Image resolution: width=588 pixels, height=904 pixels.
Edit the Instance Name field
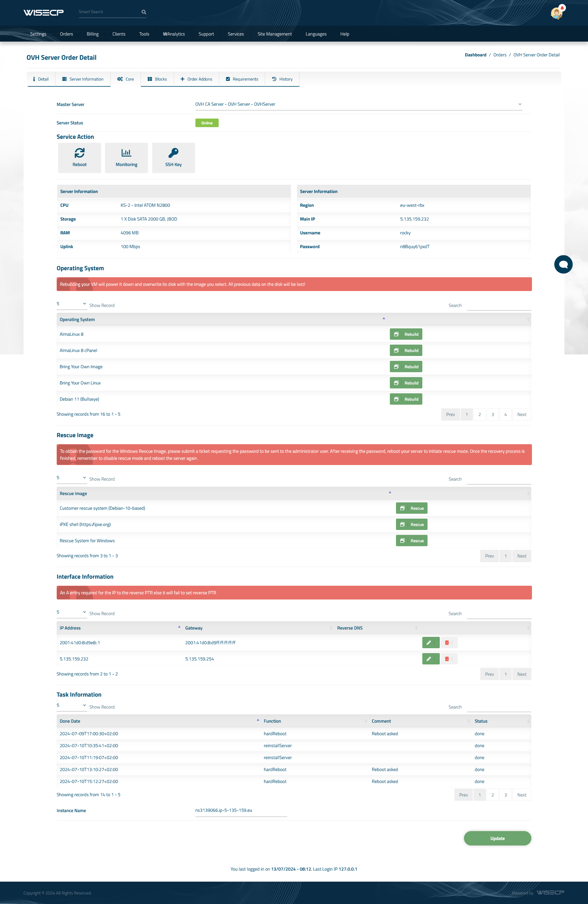pos(241,811)
